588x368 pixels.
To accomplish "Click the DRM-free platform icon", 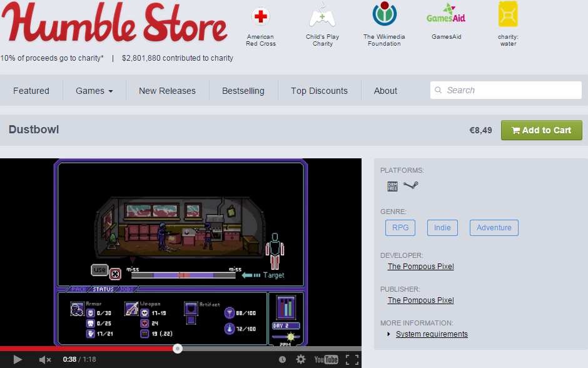I will (392, 186).
